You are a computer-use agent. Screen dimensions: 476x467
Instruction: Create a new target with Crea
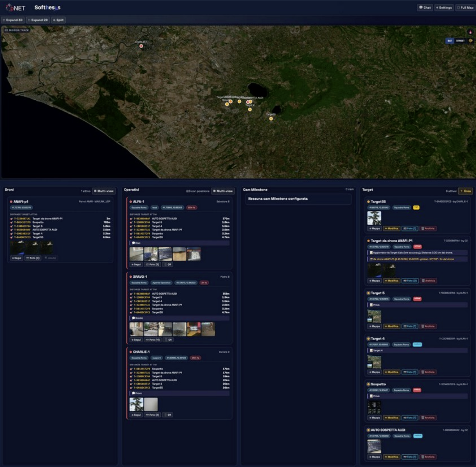(x=465, y=191)
